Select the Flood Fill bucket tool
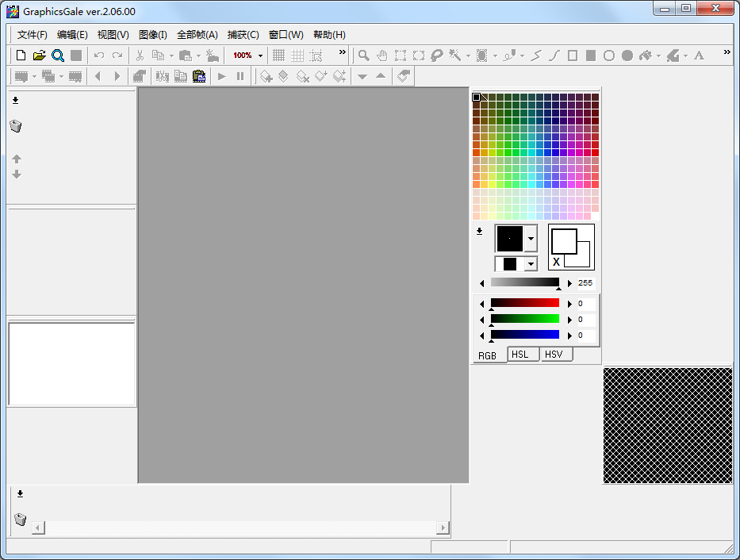This screenshot has width=740, height=560. click(x=645, y=56)
